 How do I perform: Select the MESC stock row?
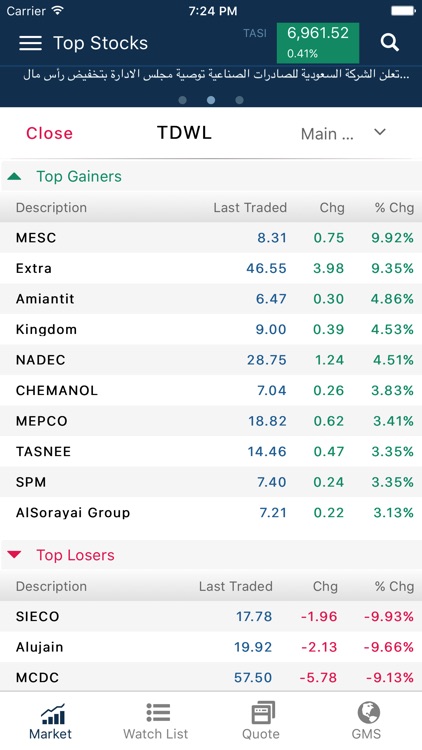[211, 237]
